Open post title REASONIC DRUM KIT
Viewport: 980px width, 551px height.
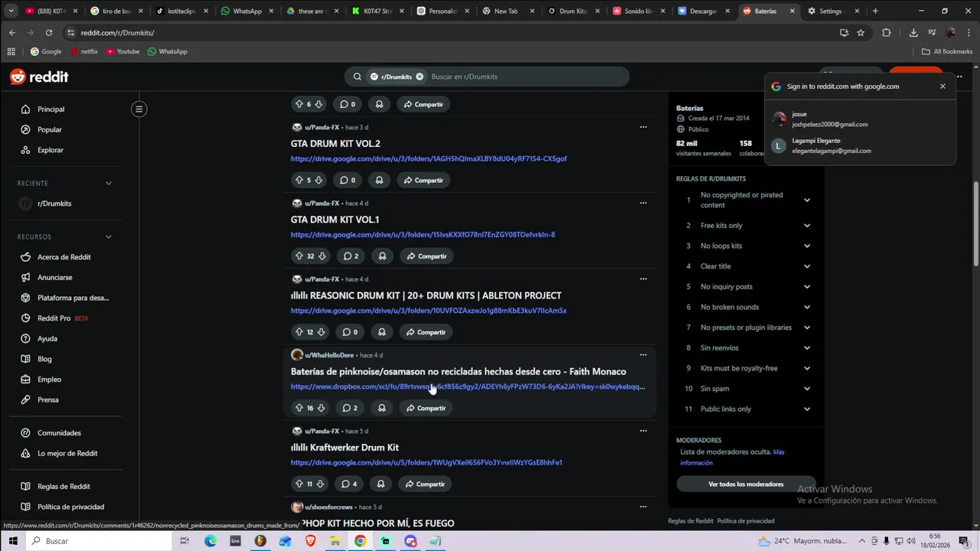pos(426,295)
